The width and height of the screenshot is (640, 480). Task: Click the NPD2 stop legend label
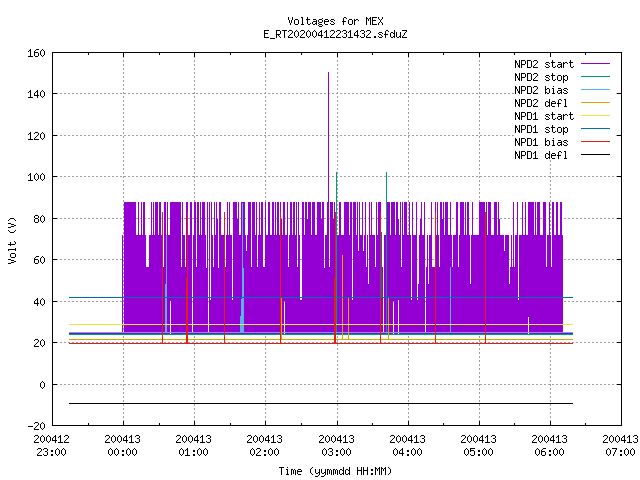[x=541, y=77]
